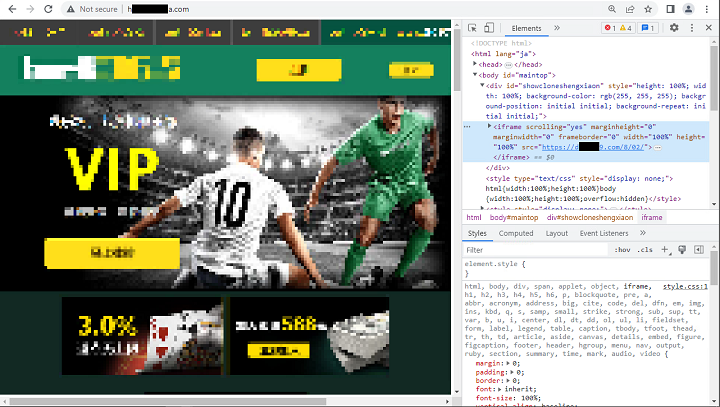The height and width of the screenshot is (407, 720).
Task: Expand font shorthand property
Action: pos(500,389)
